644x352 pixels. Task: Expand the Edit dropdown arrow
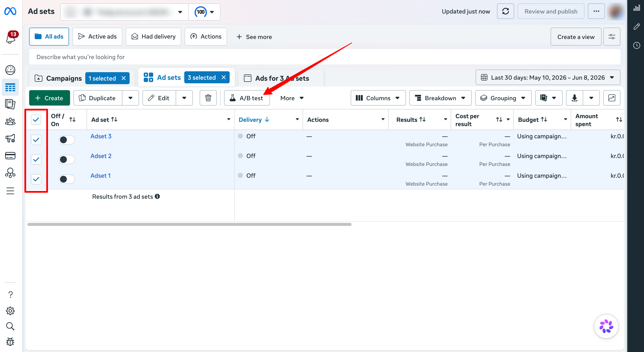tap(184, 98)
